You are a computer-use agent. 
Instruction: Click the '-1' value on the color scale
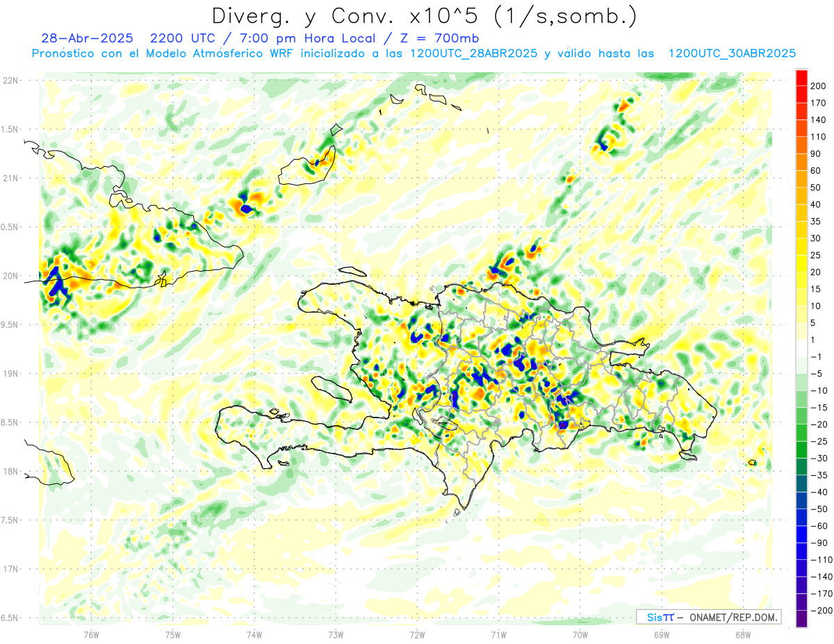(817, 356)
